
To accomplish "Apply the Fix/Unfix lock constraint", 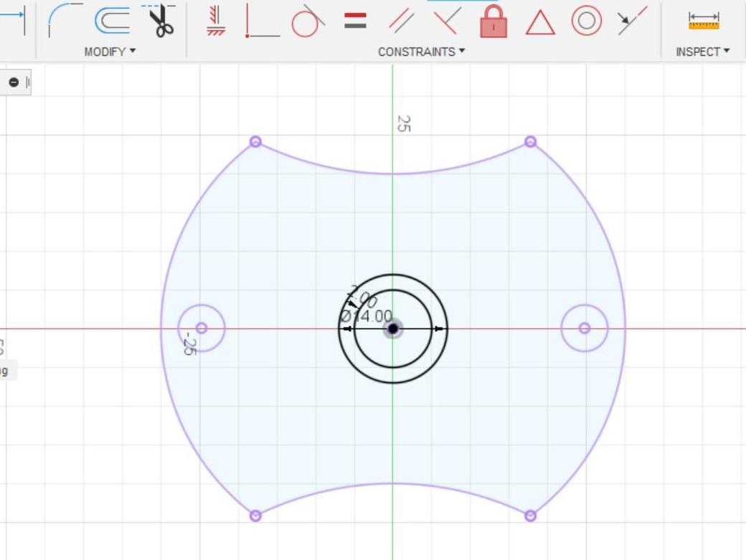I will tap(494, 21).
